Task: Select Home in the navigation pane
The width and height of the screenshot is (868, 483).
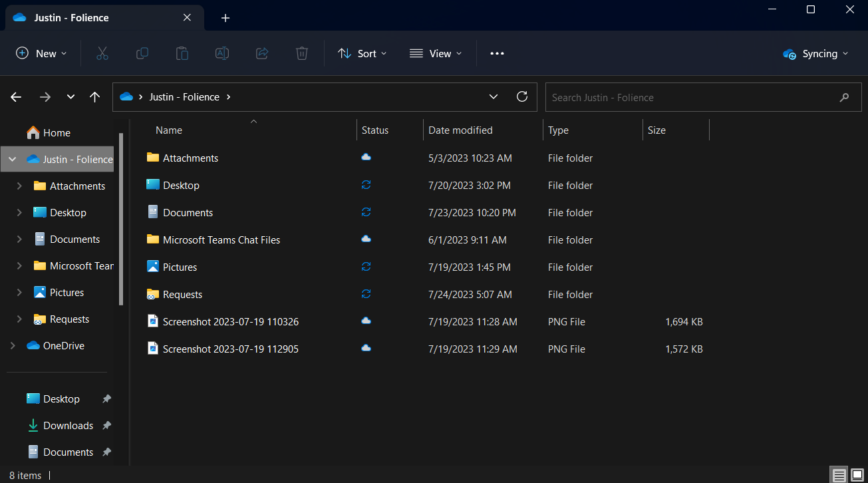Action: (57, 132)
